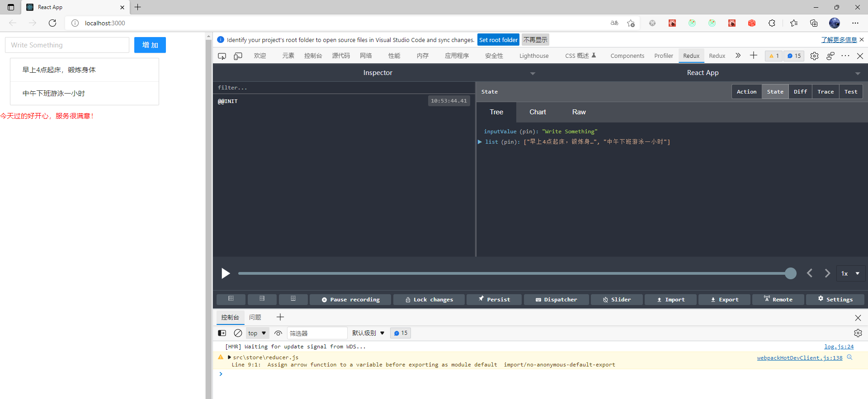Click the Write Something input field

(67, 45)
